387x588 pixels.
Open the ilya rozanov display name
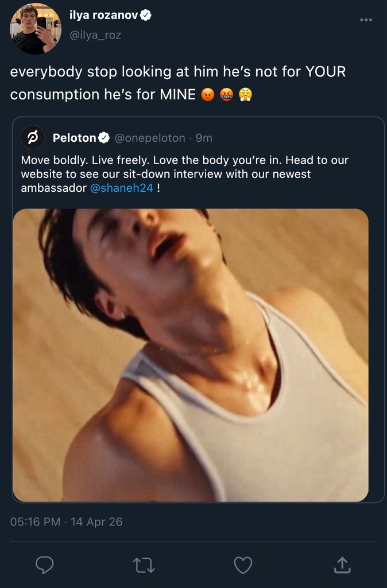point(104,15)
